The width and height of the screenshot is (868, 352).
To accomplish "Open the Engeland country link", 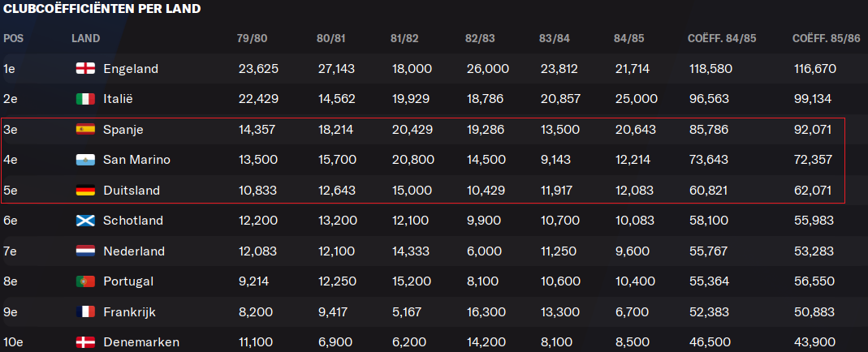I will (x=131, y=69).
